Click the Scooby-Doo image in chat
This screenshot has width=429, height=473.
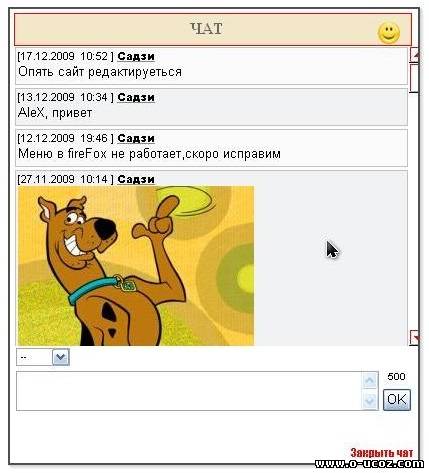click(x=136, y=266)
